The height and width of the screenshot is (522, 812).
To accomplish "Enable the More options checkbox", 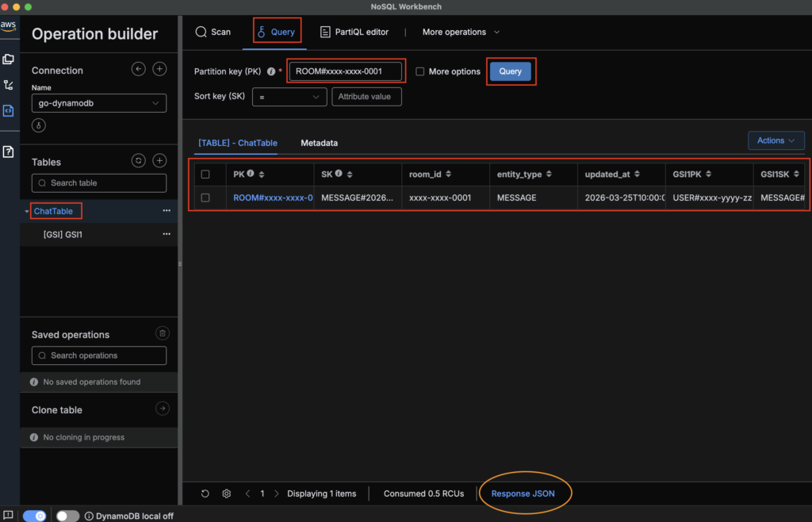I will tap(420, 71).
